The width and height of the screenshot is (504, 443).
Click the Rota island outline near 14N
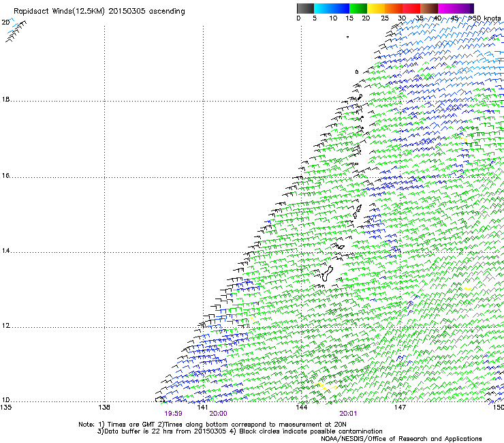(x=341, y=247)
